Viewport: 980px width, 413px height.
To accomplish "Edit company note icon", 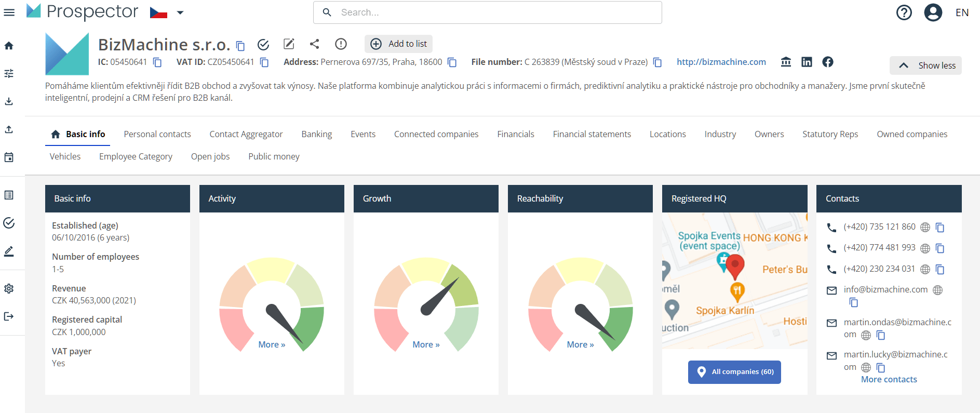I will (x=289, y=44).
